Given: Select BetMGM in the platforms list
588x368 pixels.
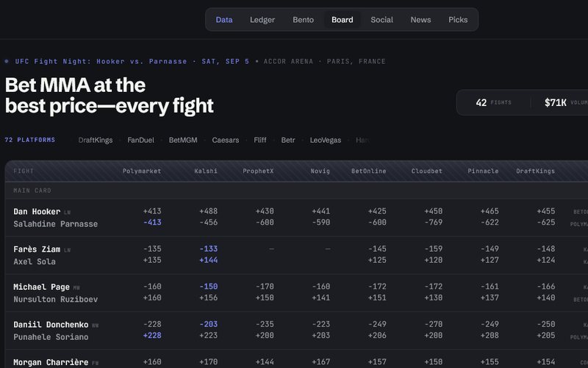Looking at the screenshot, I should pyautogui.click(x=183, y=140).
